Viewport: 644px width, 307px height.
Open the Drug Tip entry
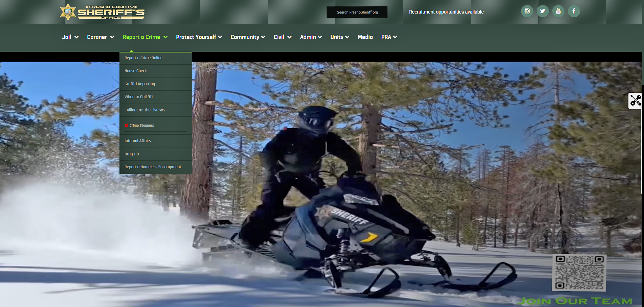[156, 154]
